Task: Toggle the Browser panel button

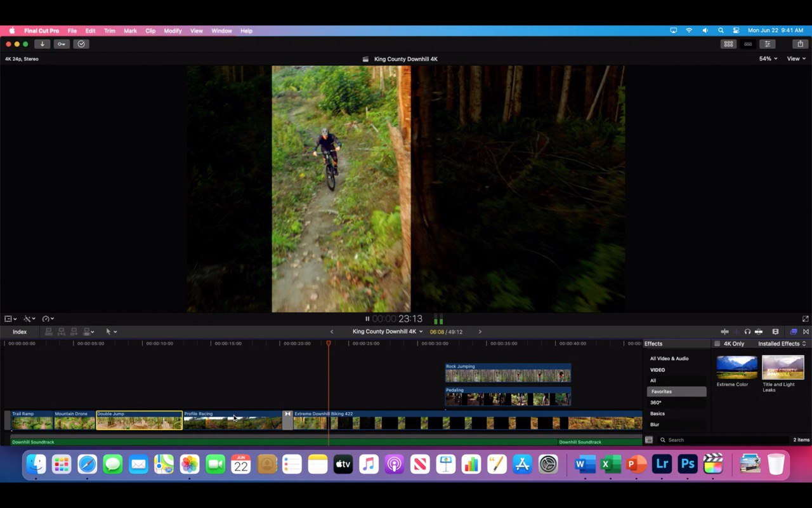Action: click(x=728, y=44)
